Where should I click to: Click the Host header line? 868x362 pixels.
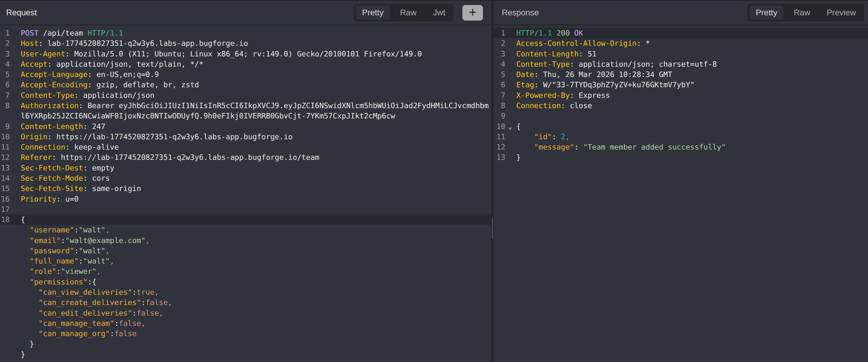tap(134, 43)
